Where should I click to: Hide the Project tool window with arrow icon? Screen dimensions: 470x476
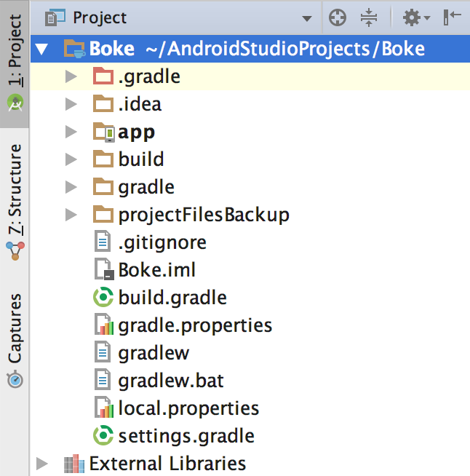click(x=452, y=17)
